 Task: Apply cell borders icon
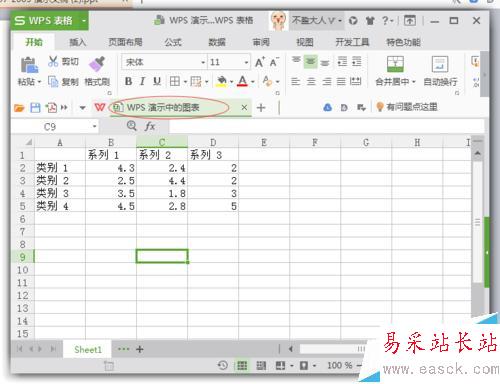(x=175, y=81)
